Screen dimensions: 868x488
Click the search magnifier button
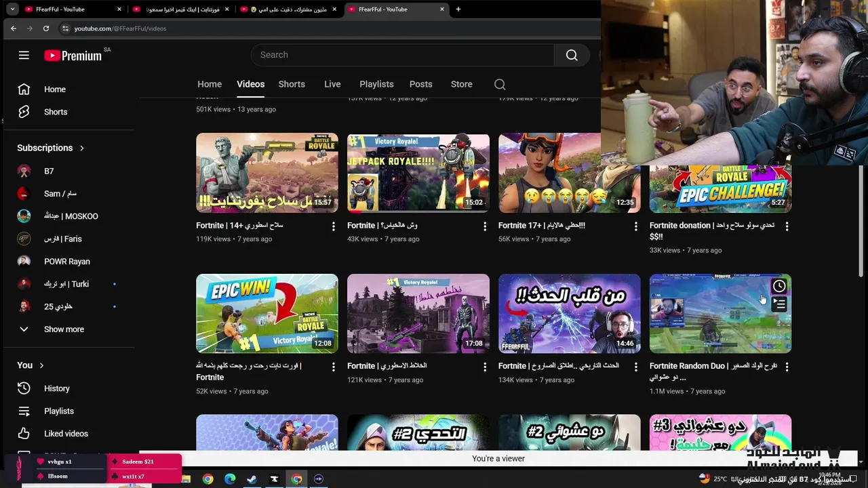coord(572,55)
